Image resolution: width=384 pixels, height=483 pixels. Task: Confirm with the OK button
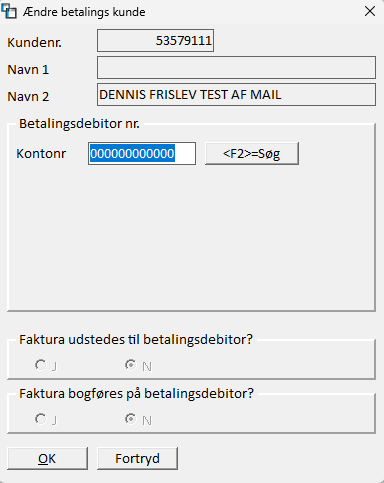click(x=48, y=459)
